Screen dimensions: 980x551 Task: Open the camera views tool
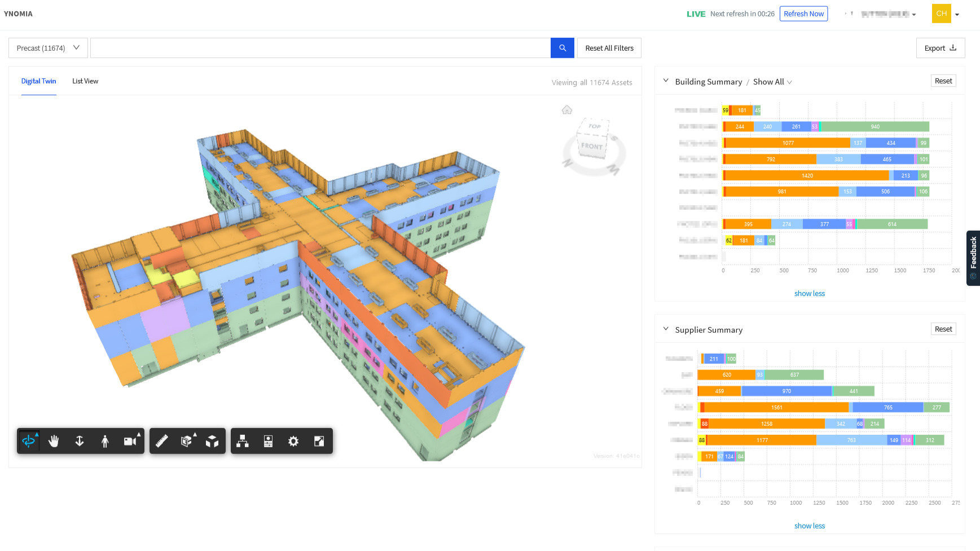point(130,441)
